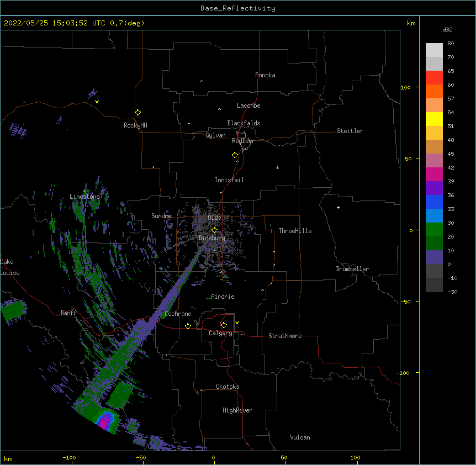Click the white plus marker north of Drumheller

(338, 207)
